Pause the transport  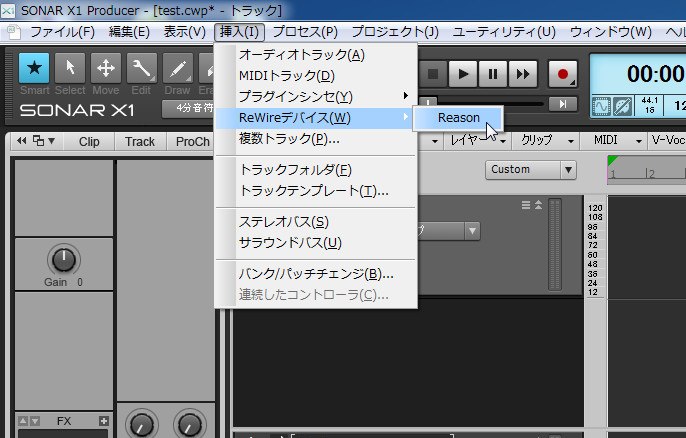coord(493,74)
